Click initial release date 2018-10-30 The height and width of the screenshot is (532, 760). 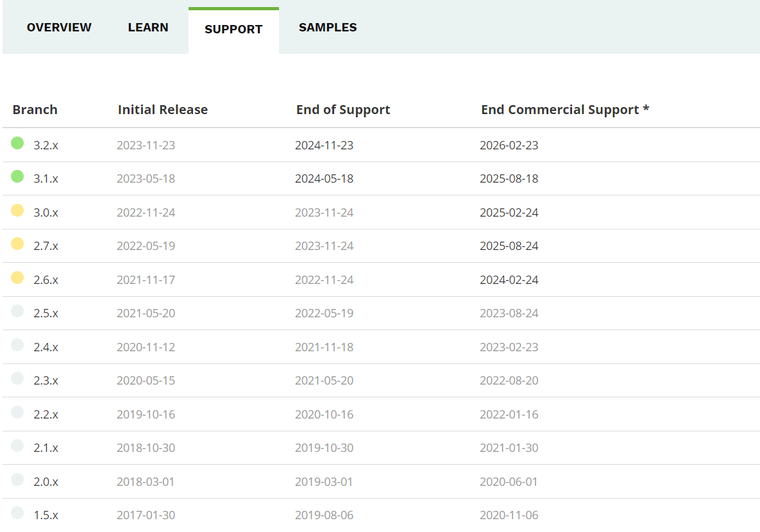coord(146,448)
